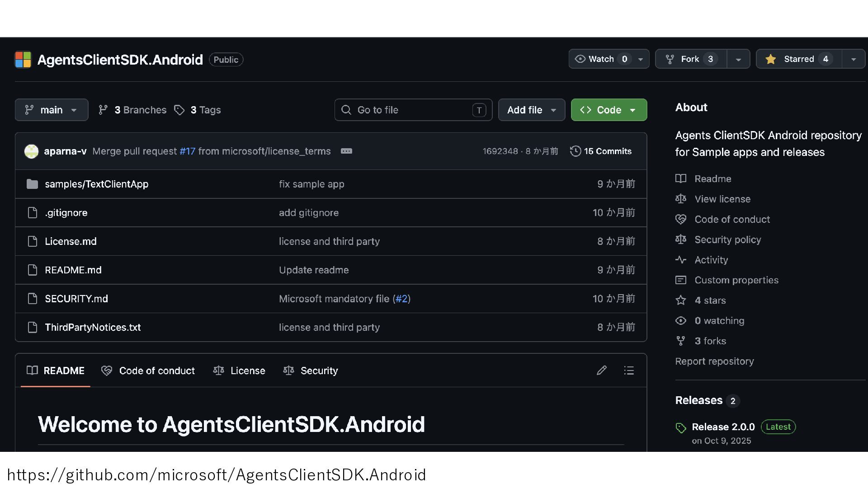This screenshot has width=868, height=488.
Task: Open the samples/TextClientApp folder
Action: (96, 184)
